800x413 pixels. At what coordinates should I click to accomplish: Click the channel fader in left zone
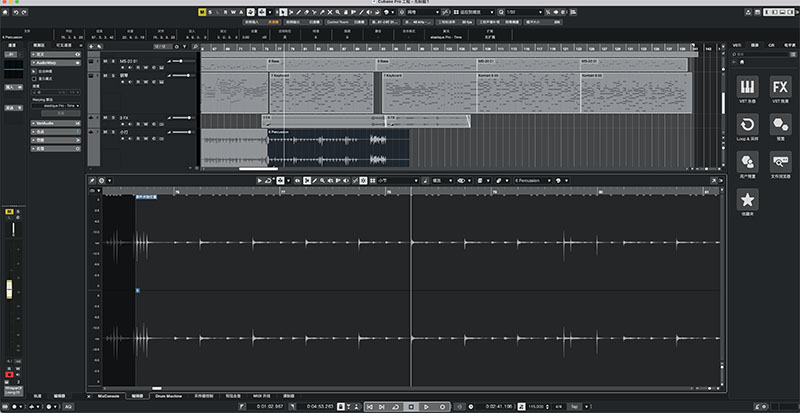pyautogui.click(x=9, y=290)
